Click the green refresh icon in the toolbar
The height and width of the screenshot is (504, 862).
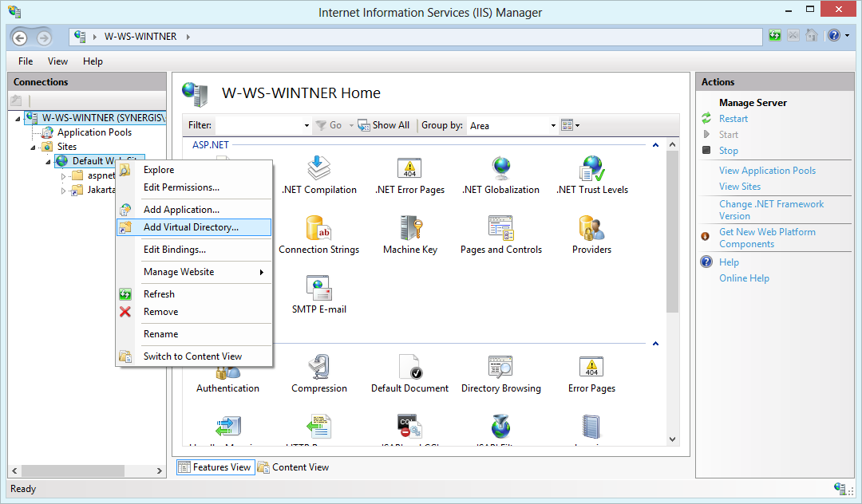[x=775, y=36]
